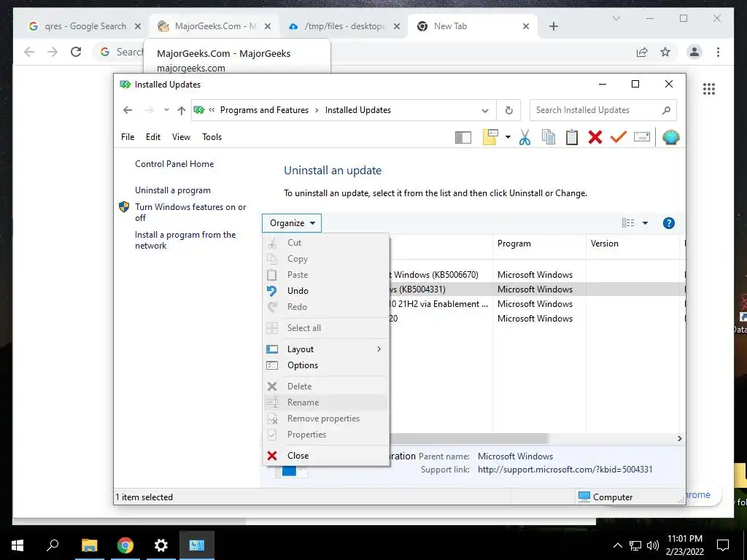Click the red X Delete toolbar icon
This screenshot has height=560, width=747.
click(595, 138)
